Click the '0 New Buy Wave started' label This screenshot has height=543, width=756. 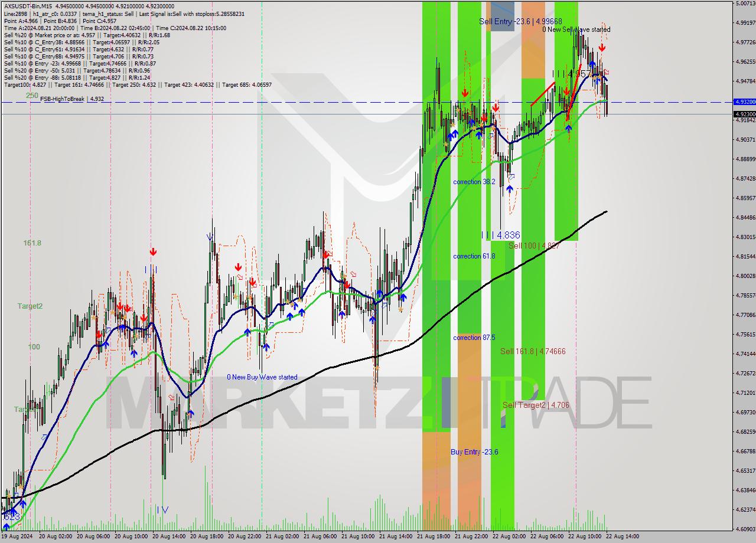(x=262, y=377)
